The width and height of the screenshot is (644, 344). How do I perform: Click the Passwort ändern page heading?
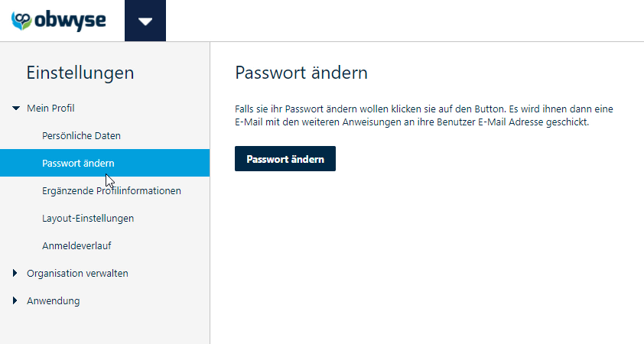tap(301, 73)
